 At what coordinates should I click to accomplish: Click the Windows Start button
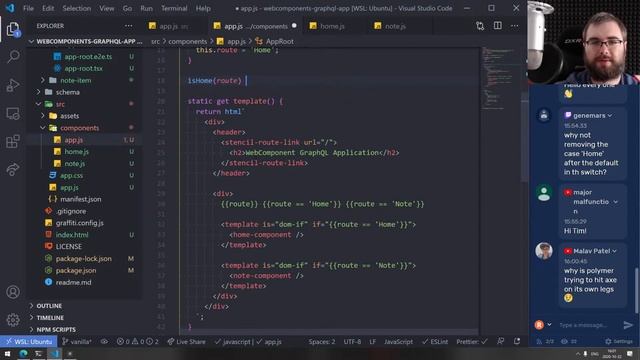coord(7,353)
